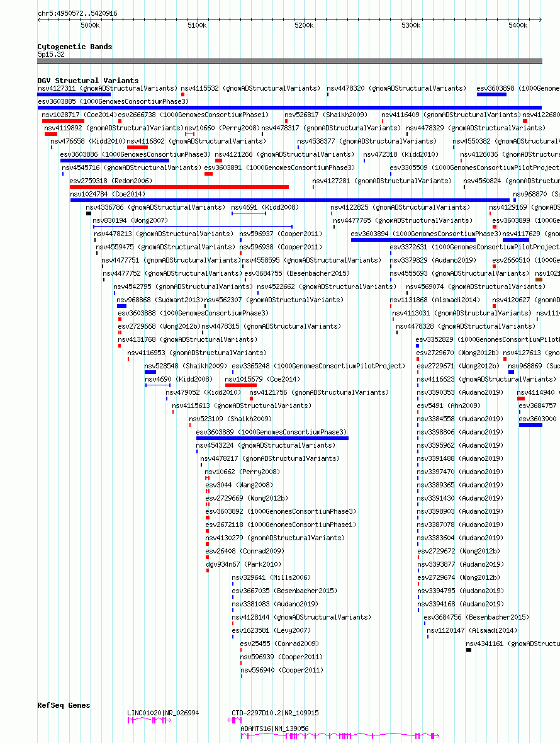Click esv3684756 (Besenbacher2015) label
Viewport: 560px width, 743px height.
476,617
